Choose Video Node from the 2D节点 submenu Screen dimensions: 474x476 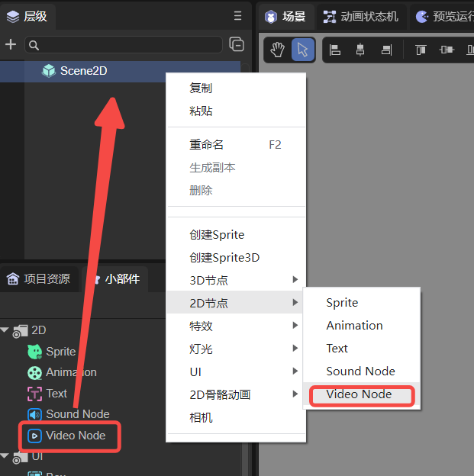pos(359,394)
